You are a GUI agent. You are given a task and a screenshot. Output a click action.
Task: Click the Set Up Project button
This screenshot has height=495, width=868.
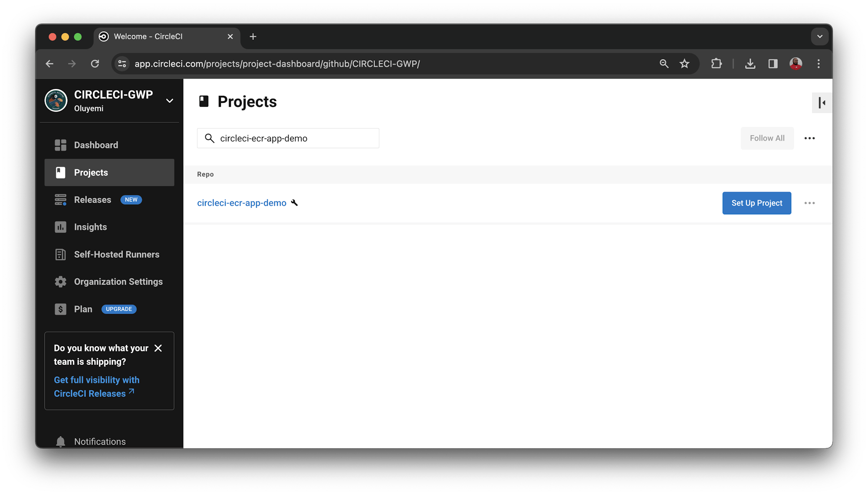click(x=756, y=203)
